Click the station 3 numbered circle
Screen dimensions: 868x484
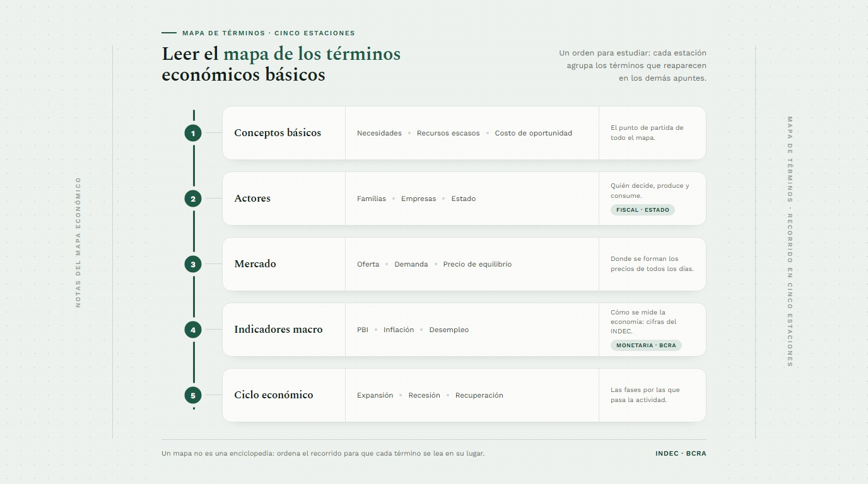click(193, 264)
